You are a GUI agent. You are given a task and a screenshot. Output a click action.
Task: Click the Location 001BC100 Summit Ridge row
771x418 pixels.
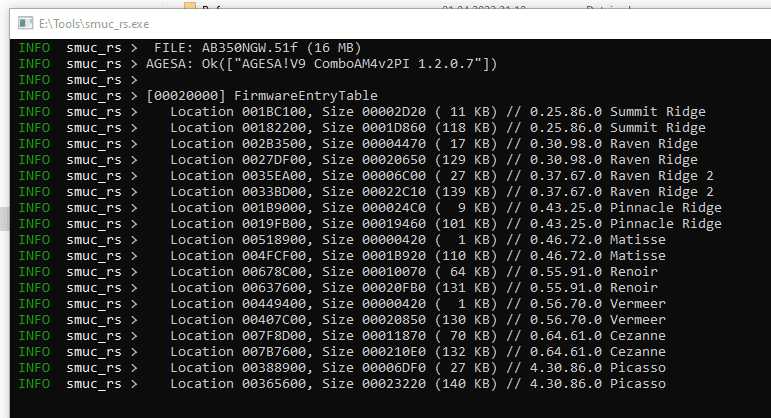tap(362, 112)
